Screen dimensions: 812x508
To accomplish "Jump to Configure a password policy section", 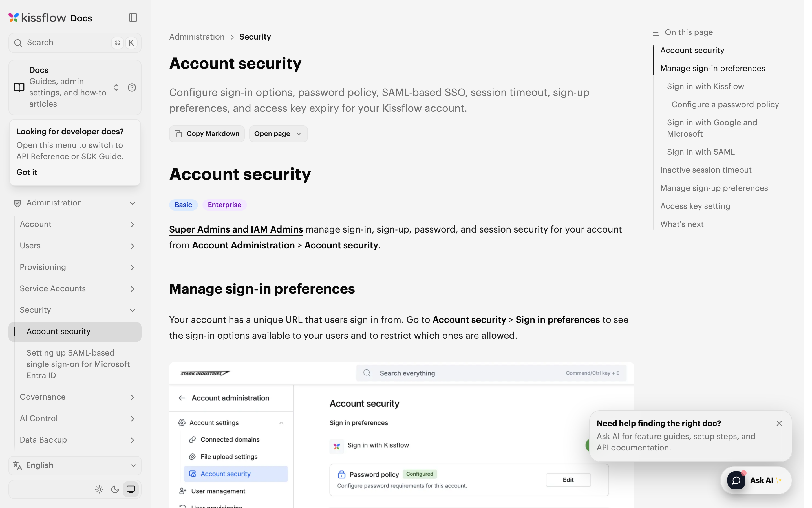I will (x=725, y=104).
